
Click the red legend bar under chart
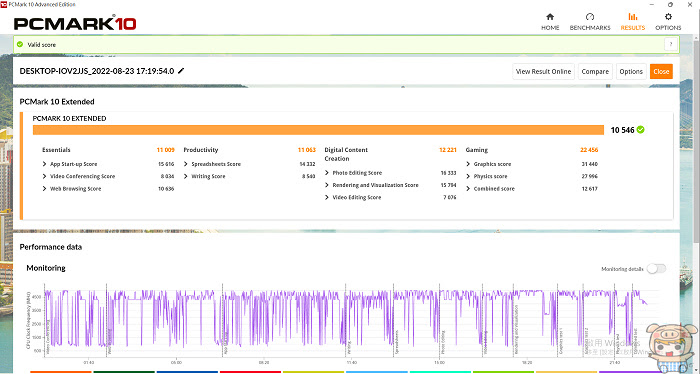[250, 371]
